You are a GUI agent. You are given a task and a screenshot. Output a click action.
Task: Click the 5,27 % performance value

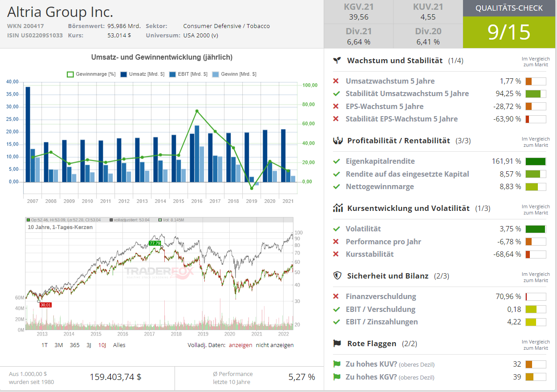click(x=302, y=377)
